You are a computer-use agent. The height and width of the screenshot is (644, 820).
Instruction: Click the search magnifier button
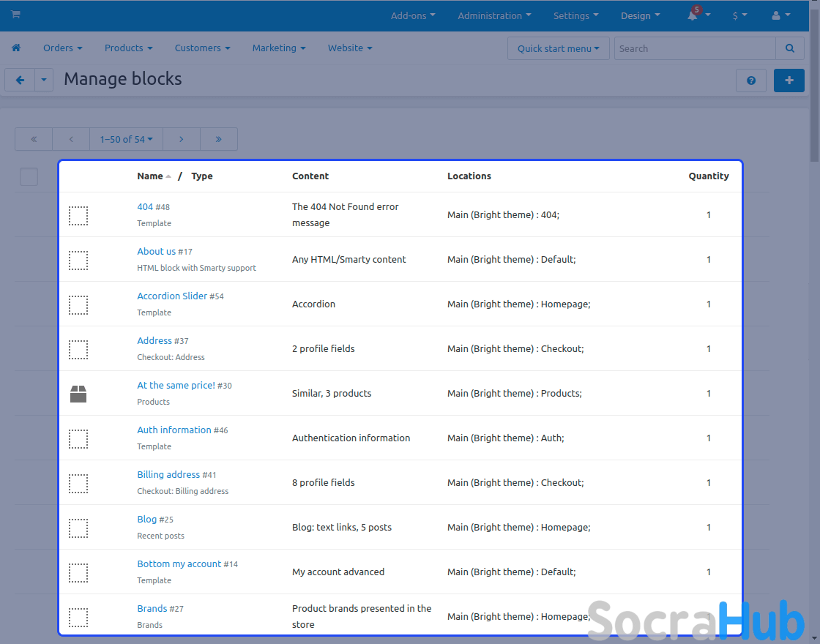(x=789, y=48)
